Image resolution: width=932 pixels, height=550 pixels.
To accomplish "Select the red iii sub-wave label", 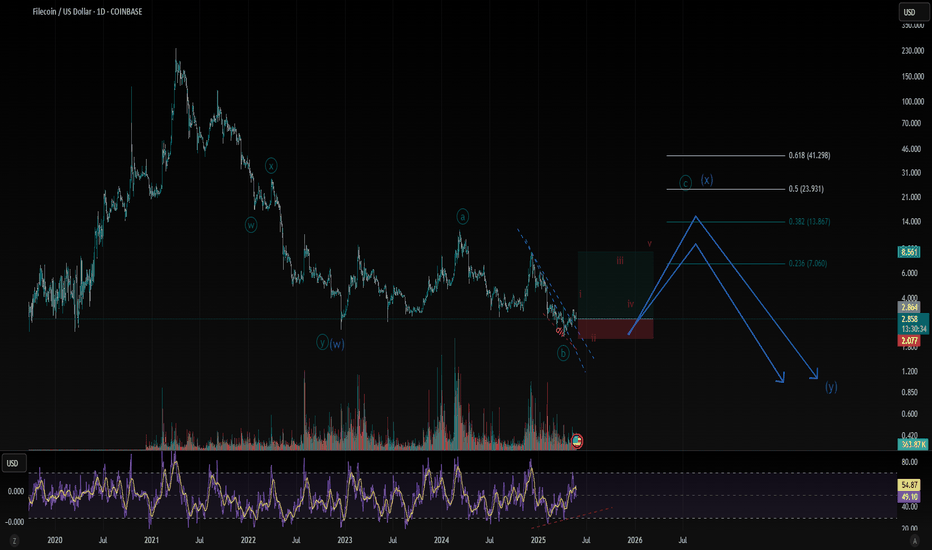I will 620,260.
